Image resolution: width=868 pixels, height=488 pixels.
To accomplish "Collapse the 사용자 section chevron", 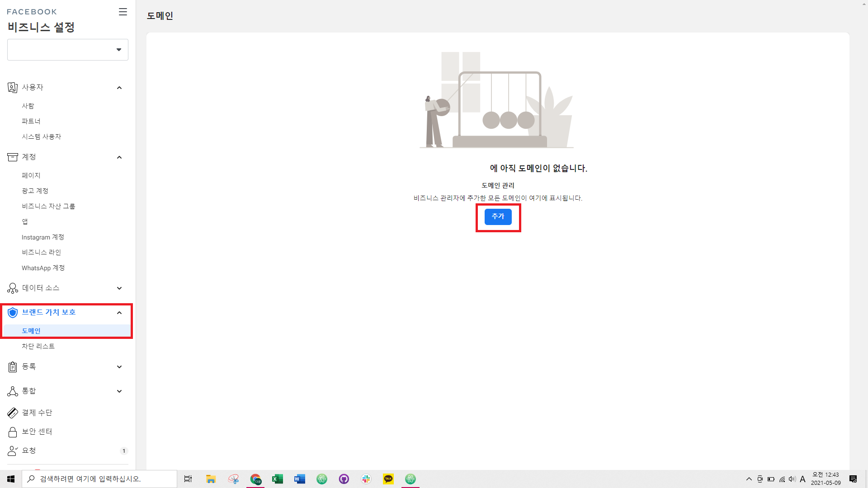I will pyautogui.click(x=119, y=88).
